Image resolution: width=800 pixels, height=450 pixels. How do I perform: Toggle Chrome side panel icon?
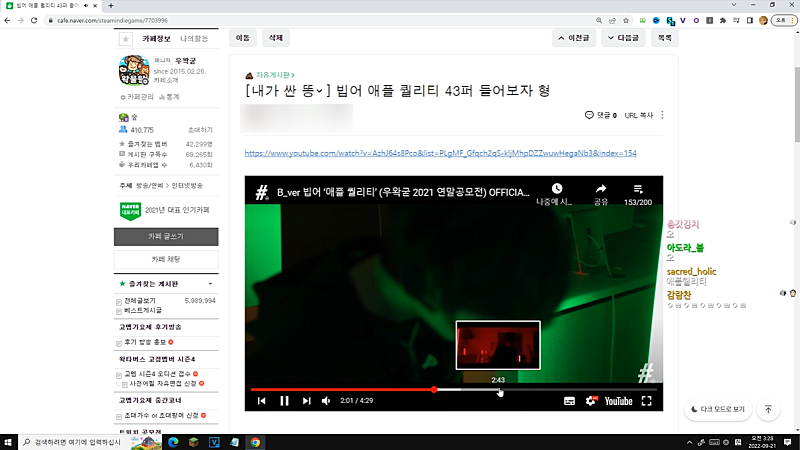click(749, 20)
